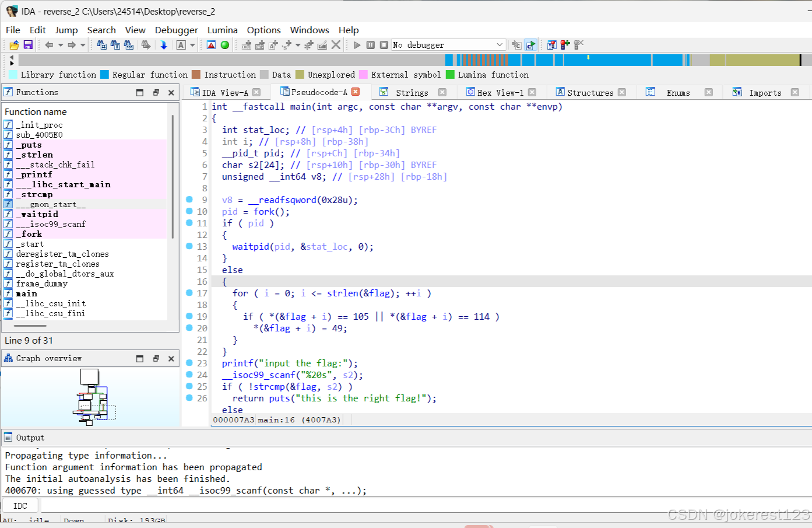Open a file with the Open folder icon

click(14, 44)
